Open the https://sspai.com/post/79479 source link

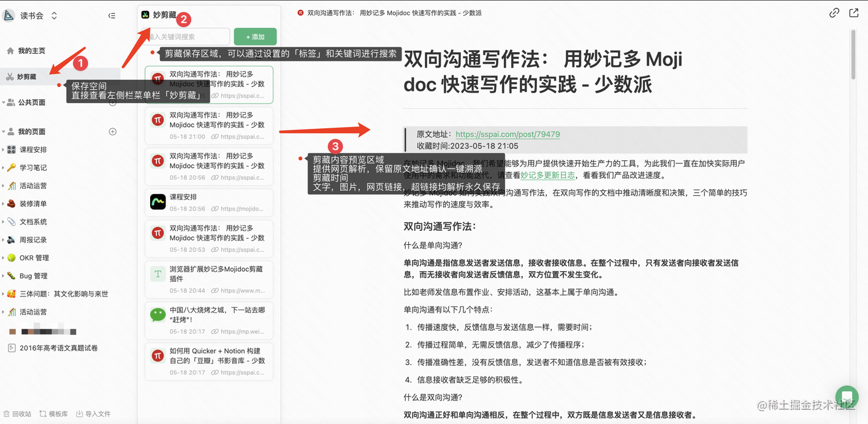[x=508, y=134]
